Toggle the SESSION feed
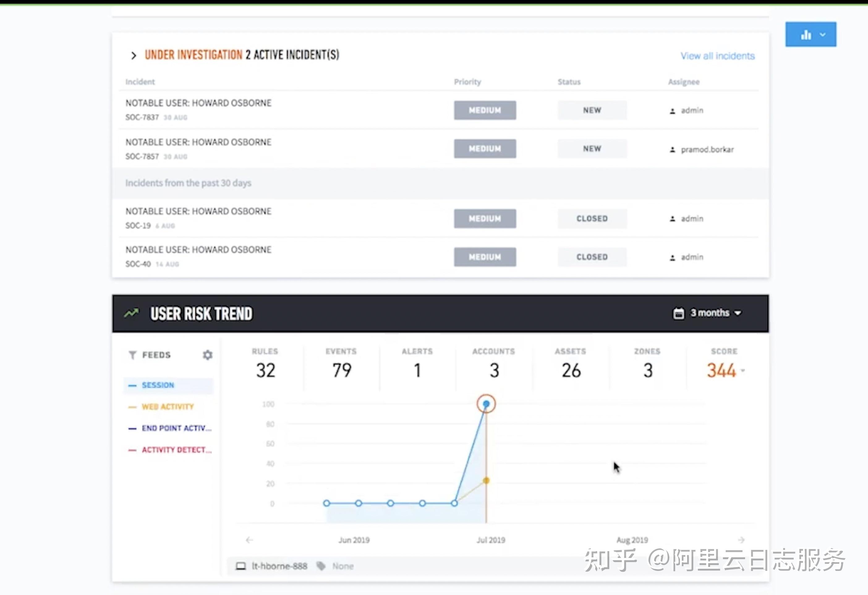This screenshot has height=595, width=868. pos(158,385)
